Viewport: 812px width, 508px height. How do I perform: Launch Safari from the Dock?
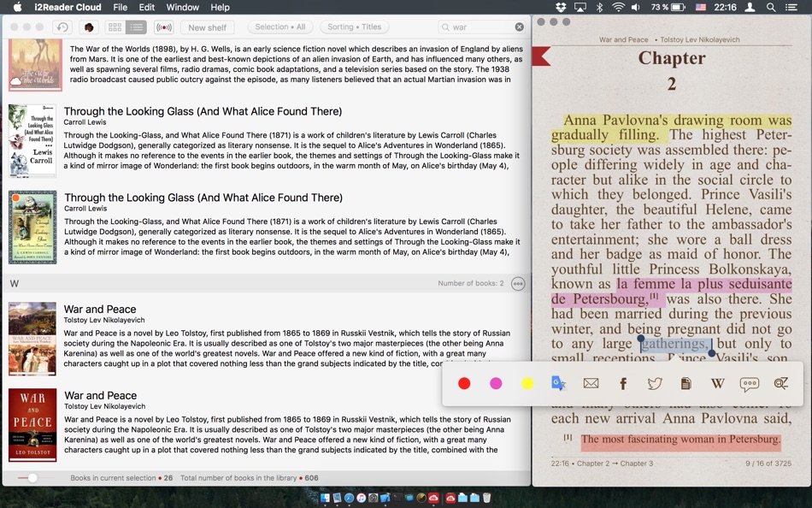[x=349, y=498]
